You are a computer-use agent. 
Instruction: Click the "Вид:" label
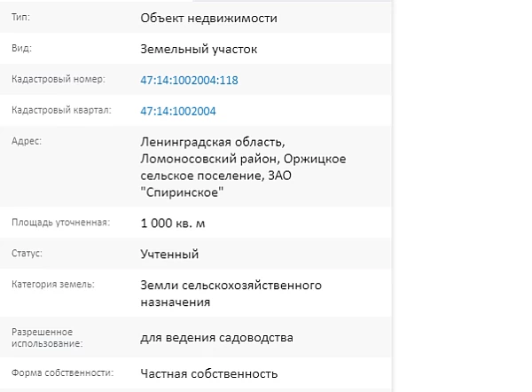21,48
